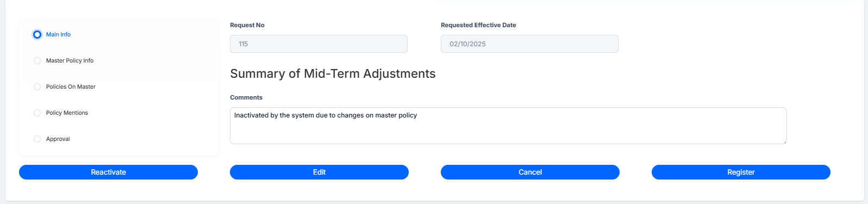Click the Reactivate button
868x204 pixels.
(108, 172)
